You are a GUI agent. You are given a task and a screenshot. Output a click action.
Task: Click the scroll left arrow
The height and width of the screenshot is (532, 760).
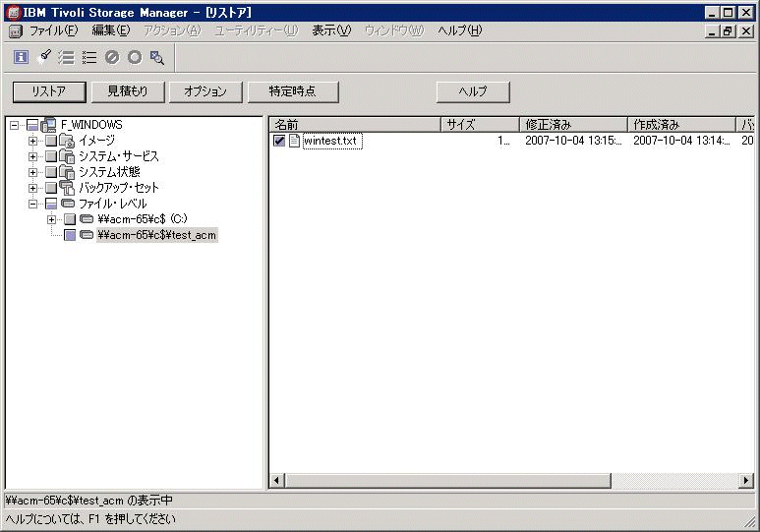pyautogui.click(x=276, y=481)
